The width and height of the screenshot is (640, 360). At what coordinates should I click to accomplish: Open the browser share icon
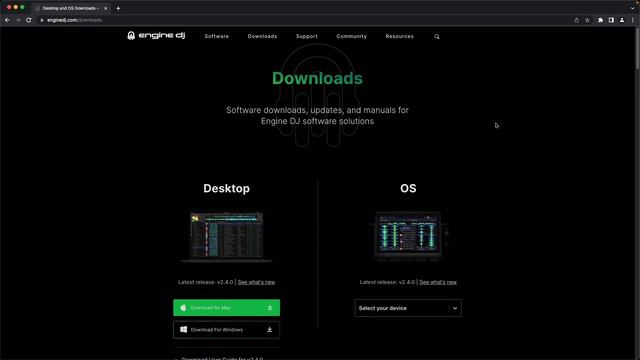coord(576,20)
